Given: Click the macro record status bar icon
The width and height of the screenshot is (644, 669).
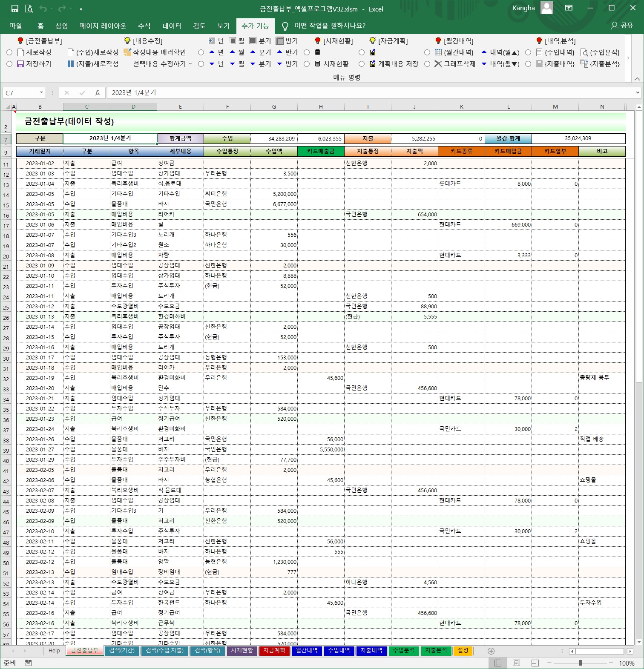Looking at the screenshot, I should [x=29, y=663].
